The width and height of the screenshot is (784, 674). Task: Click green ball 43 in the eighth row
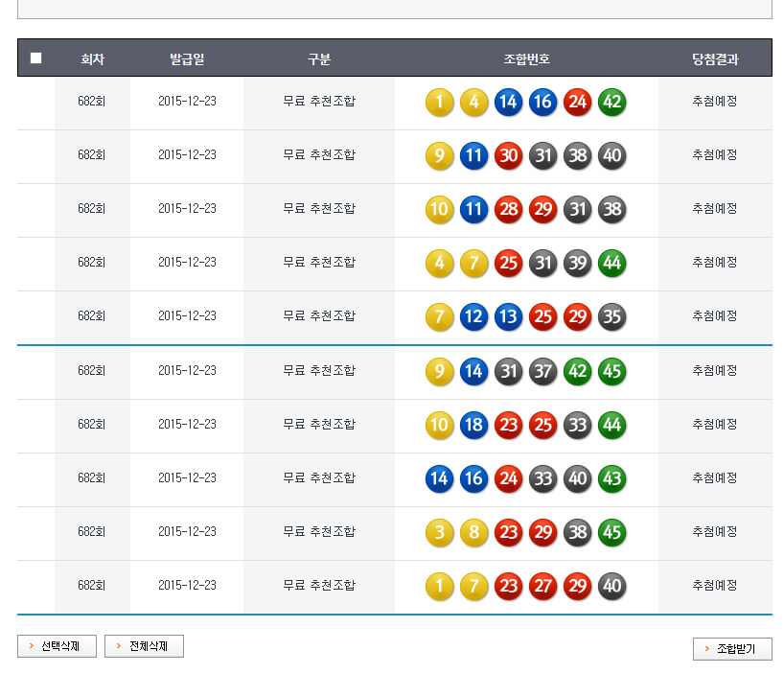click(611, 478)
